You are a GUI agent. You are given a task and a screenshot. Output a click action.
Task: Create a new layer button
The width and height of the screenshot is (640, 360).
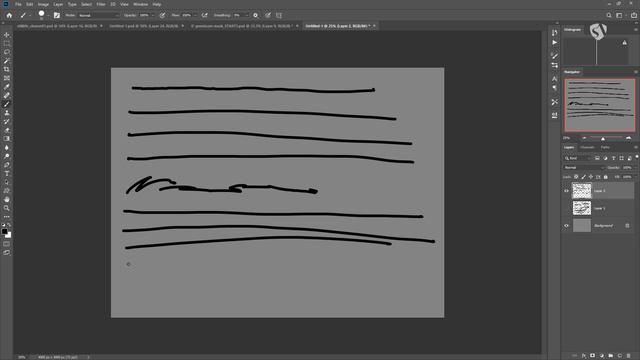(x=620, y=356)
